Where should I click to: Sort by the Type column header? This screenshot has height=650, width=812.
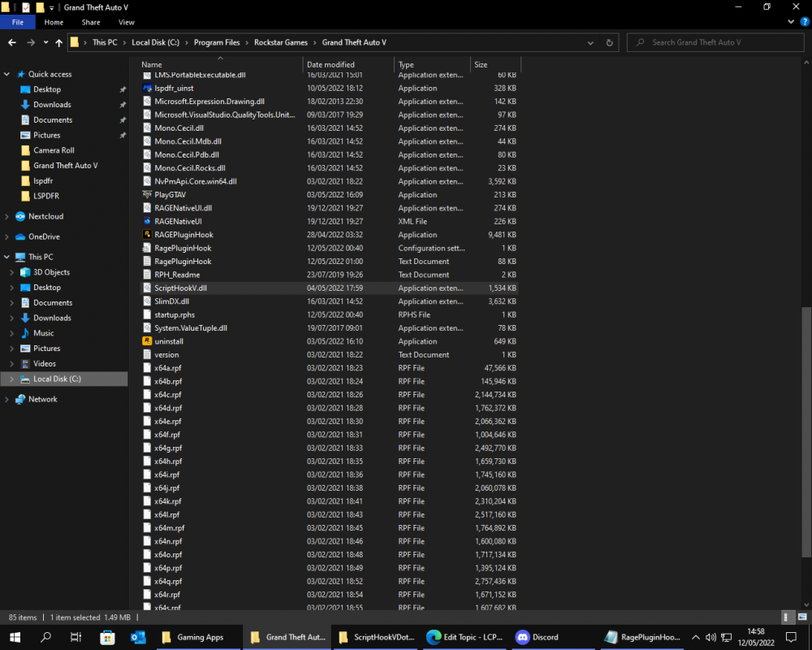(x=432, y=64)
